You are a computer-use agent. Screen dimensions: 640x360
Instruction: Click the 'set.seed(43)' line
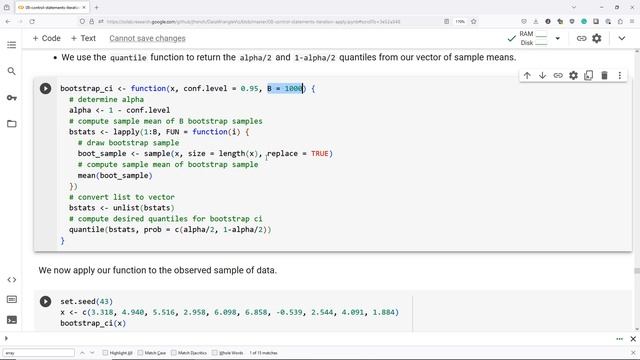[87, 302]
